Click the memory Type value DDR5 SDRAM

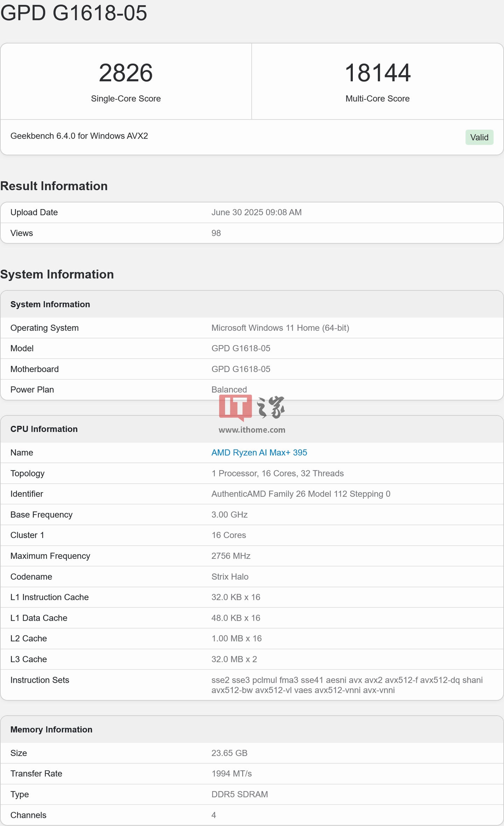click(x=239, y=794)
